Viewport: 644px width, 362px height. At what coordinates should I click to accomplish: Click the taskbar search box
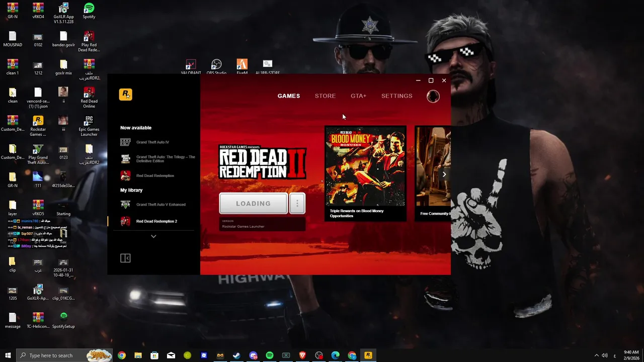tap(64, 355)
